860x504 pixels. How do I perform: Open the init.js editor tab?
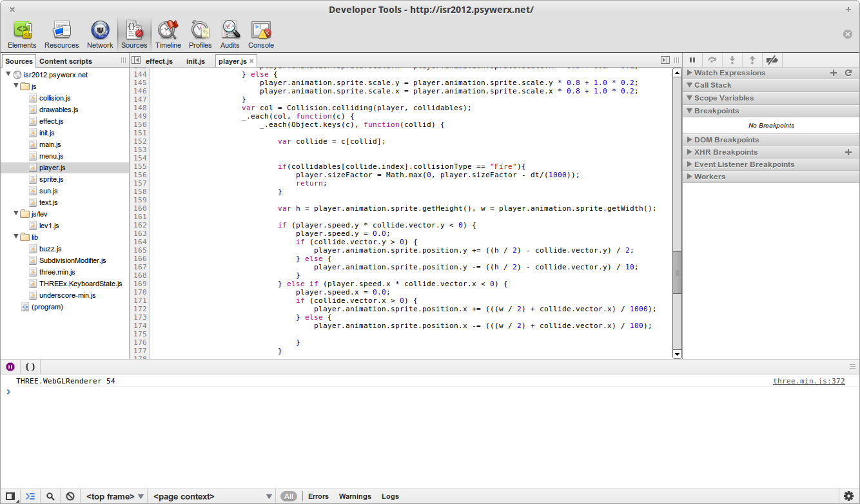[195, 61]
